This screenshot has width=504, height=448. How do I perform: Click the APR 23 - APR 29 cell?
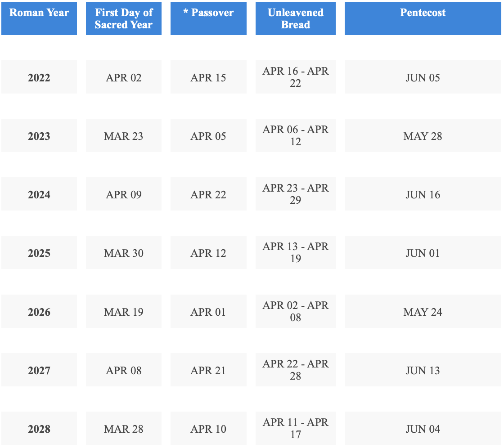(x=296, y=194)
